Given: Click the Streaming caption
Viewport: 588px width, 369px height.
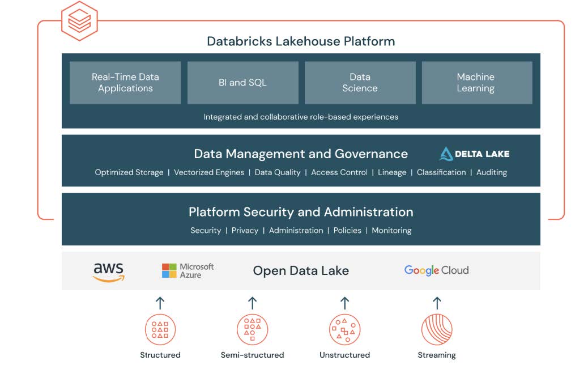Looking at the screenshot, I should (437, 355).
